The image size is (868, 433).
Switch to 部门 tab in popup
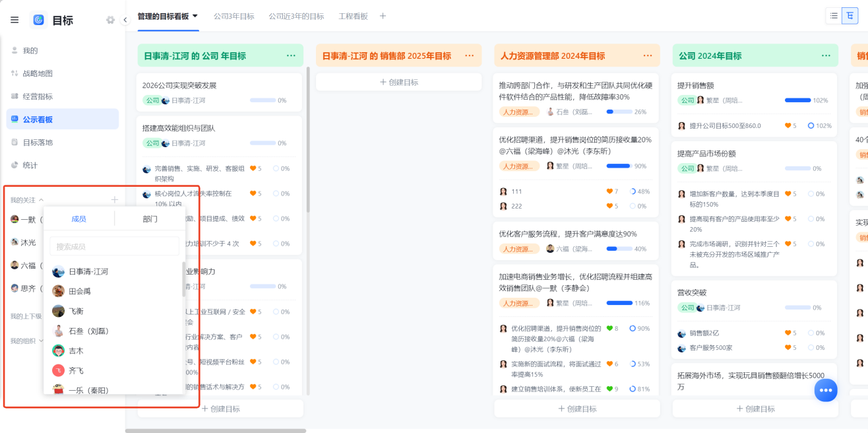coord(150,218)
